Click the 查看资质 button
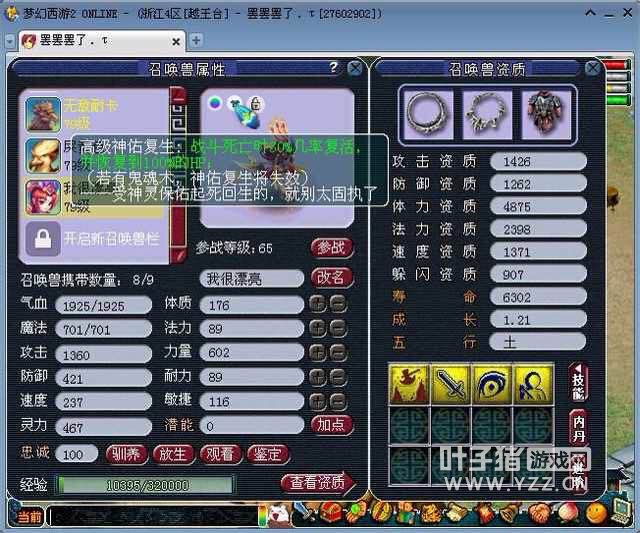Viewport: 640px width, 533px height. tap(318, 482)
